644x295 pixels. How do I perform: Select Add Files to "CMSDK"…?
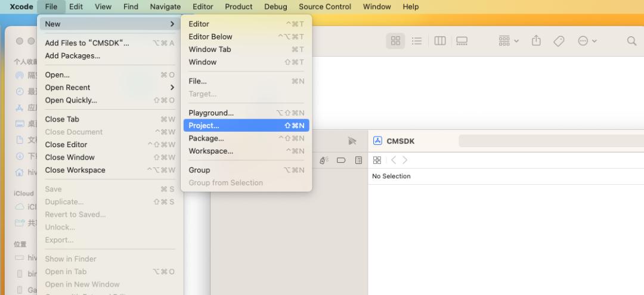click(x=109, y=43)
